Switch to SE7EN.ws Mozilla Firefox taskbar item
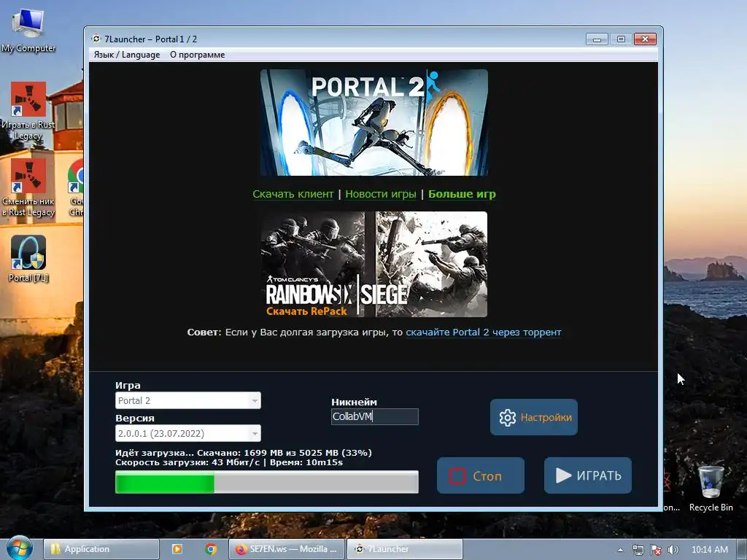 pyautogui.click(x=286, y=549)
